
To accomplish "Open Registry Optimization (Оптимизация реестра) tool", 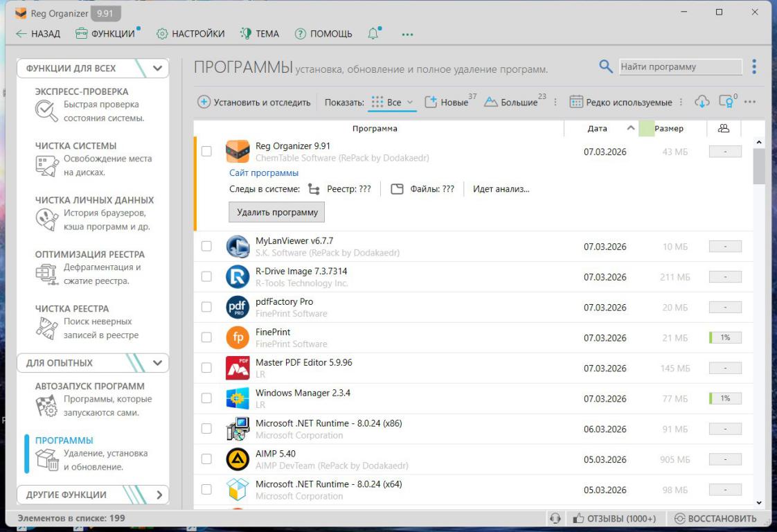I will 89,254.
